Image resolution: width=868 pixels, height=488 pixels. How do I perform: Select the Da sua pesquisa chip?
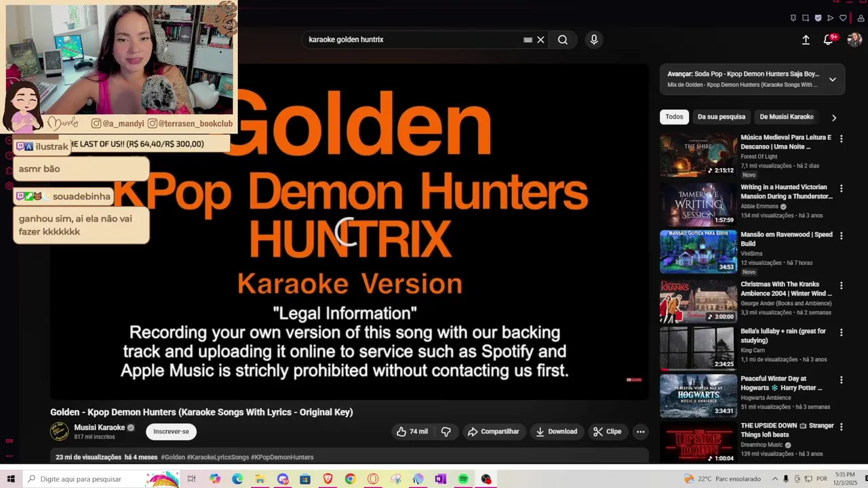pyautogui.click(x=722, y=117)
